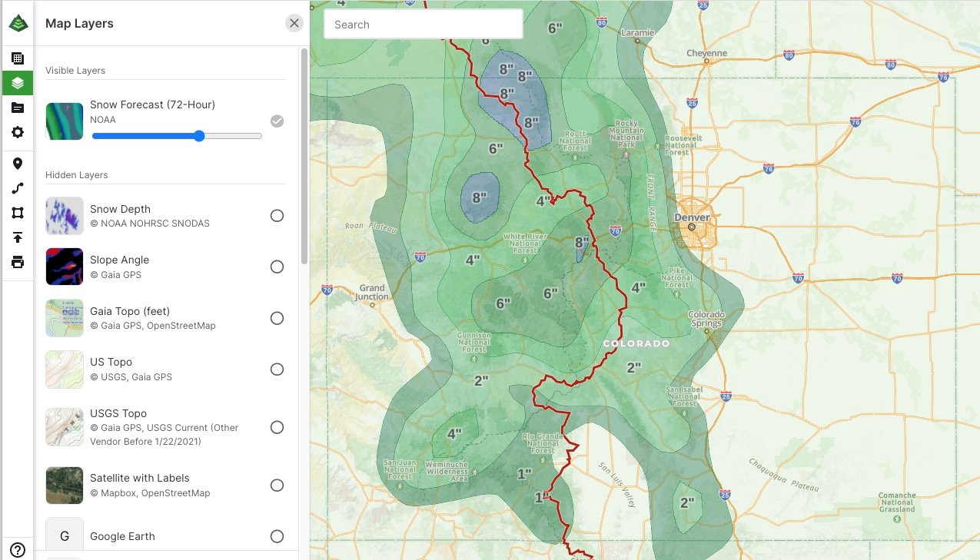Image resolution: width=980 pixels, height=560 pixels.
Task: Toggle Snow Forecast layer checkmark
Action: [x=277, y=121]
